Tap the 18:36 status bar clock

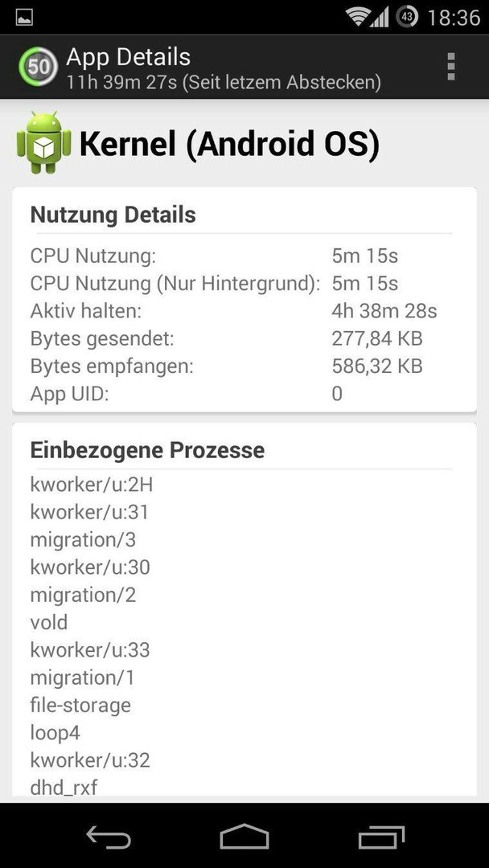[454, 18]
